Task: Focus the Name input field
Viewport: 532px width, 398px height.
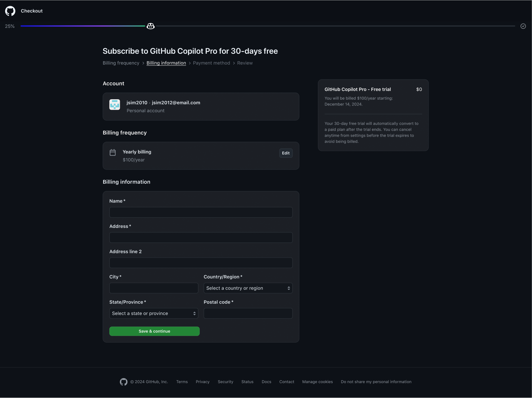Action: (201, 213)
